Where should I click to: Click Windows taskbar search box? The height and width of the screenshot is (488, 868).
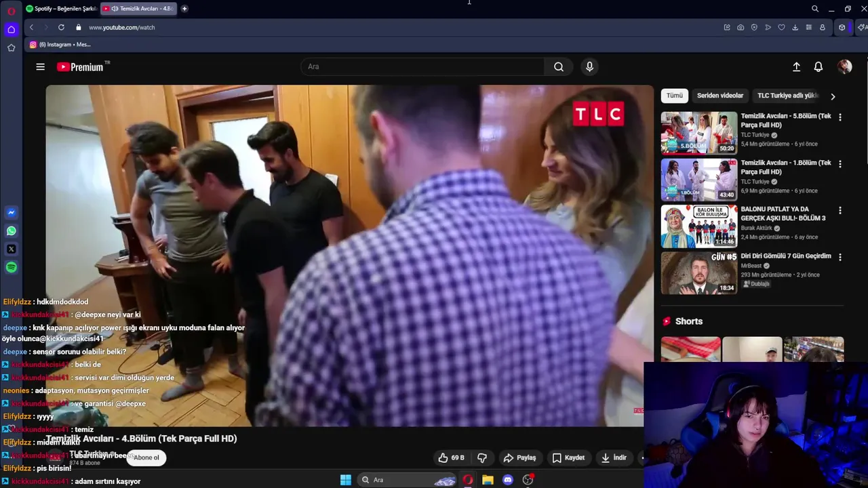click(x=407, y=480)
